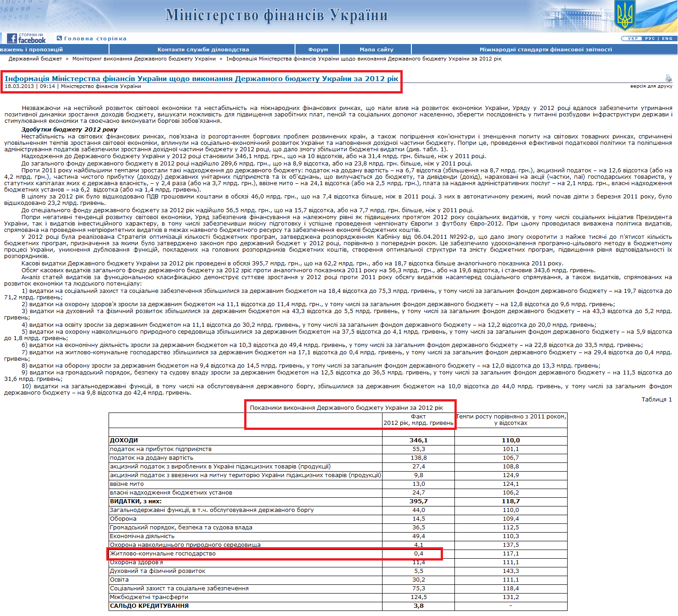Click the 'Здобутки бюджету 2012 року' heading
This screenshot has width=678, height=616.
[69, 129]
